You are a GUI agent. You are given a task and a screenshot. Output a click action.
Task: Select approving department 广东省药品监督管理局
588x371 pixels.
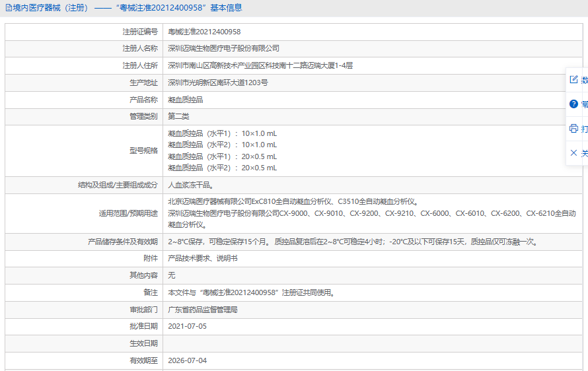click(x=203, y=310)
